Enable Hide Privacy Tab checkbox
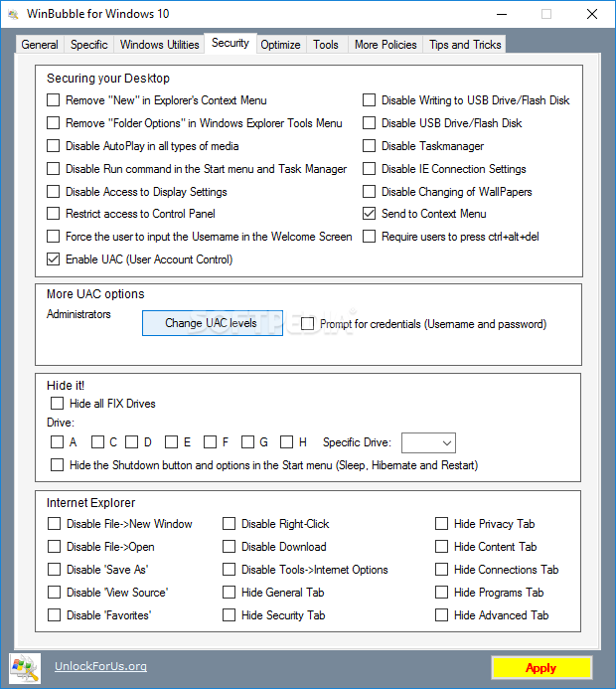 [x=441, y=524]
